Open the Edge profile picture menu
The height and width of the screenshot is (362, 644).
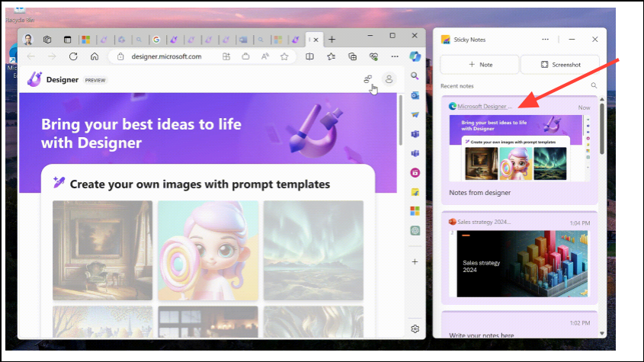click(x=28, y=40)
